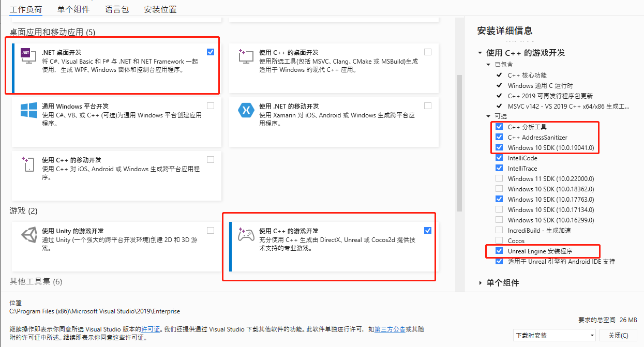Check the IncrediBuild - 生成加速 option

499,230
